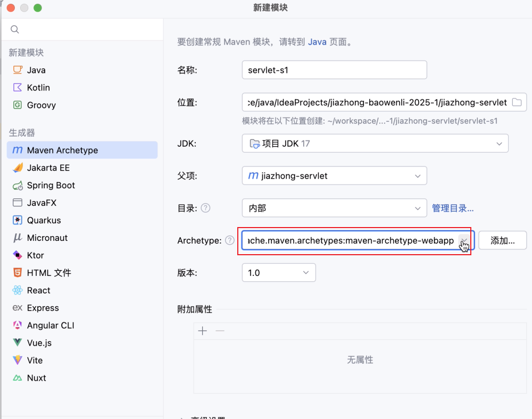This screenshot has width=532, height=419.
Task: Choose the React generator
Action: (x=82, y=290)
